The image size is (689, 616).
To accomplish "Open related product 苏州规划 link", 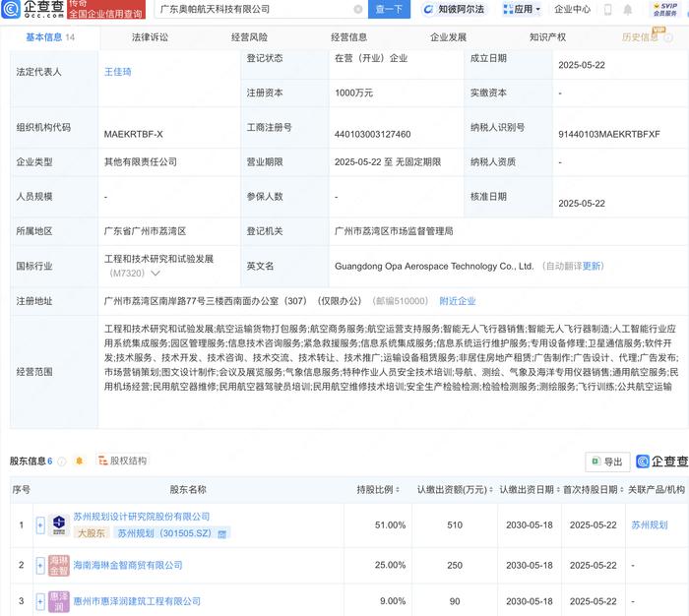I will 650,524.
